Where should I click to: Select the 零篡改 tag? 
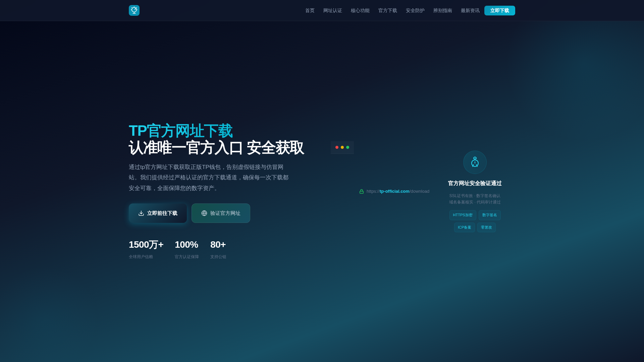click(x=486, y=228)
